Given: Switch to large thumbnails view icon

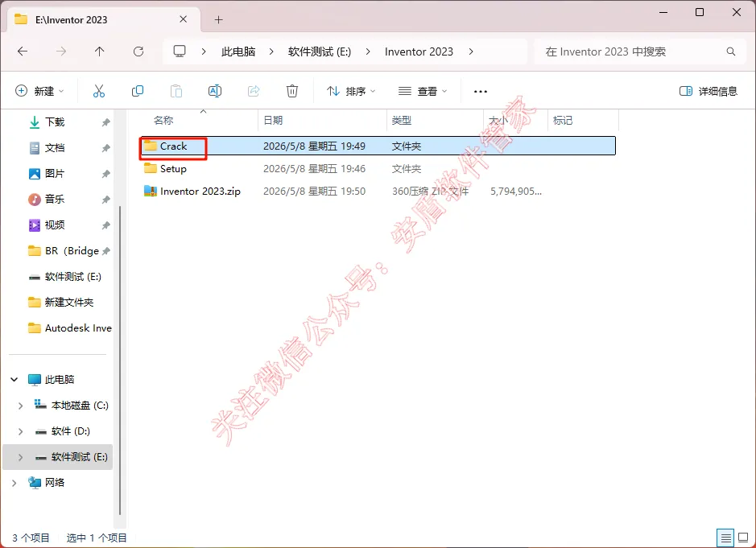Looking at the screenshot, I should pos(743,538).
